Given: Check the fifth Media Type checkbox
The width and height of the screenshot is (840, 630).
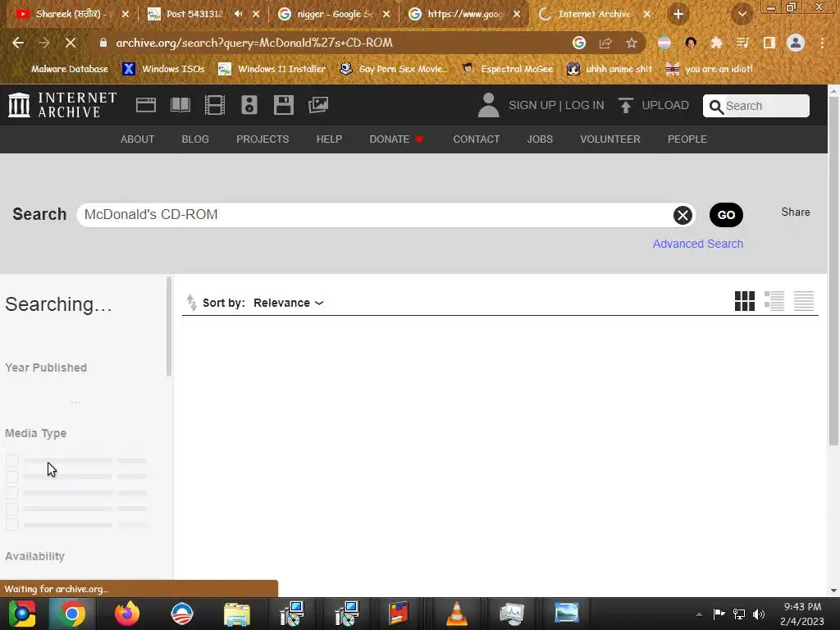Looking at the screenshot, I should click(x=11, y=525).
